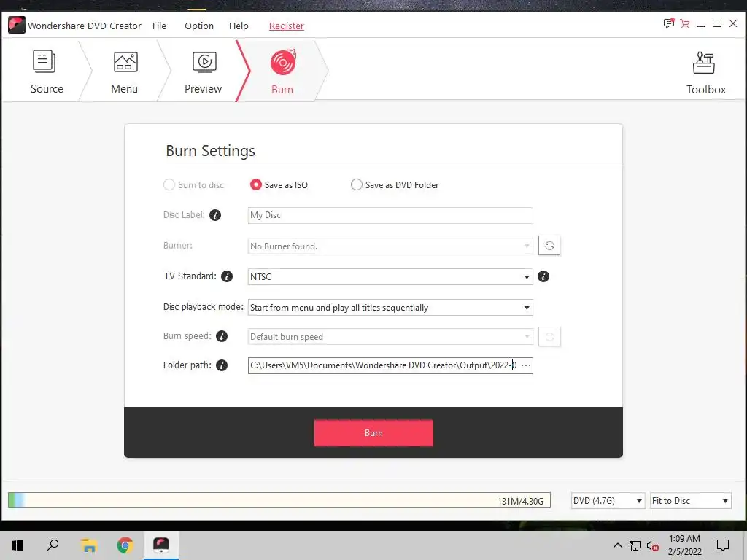747x560 pixels.
Task: Choose Save as DVD Folder option
Action: coord(395,184)
